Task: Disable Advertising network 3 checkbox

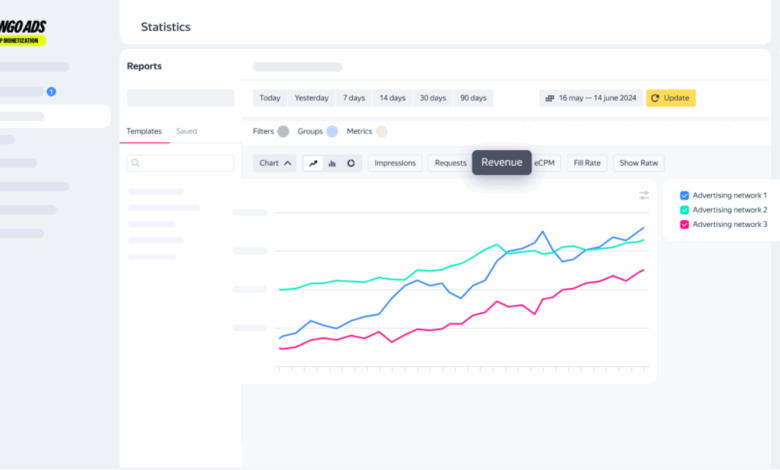Action: pyautogui.click(x=684, y=224)
